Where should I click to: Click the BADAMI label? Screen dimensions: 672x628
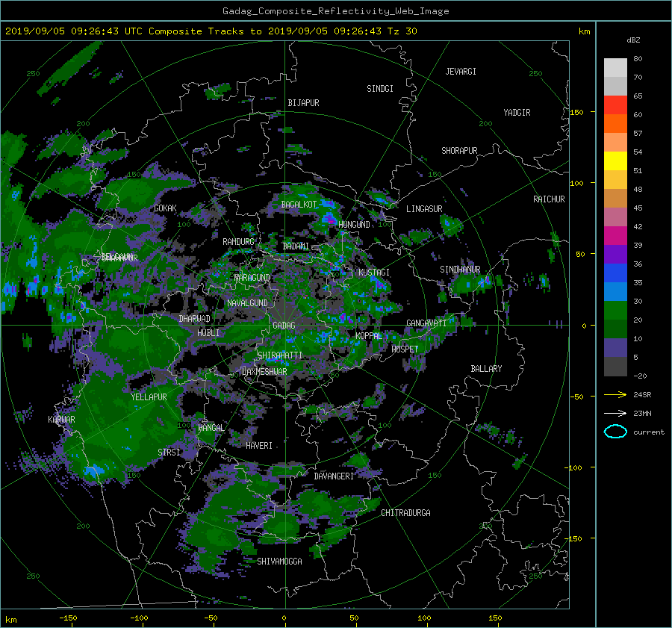(x=296, y=246)
